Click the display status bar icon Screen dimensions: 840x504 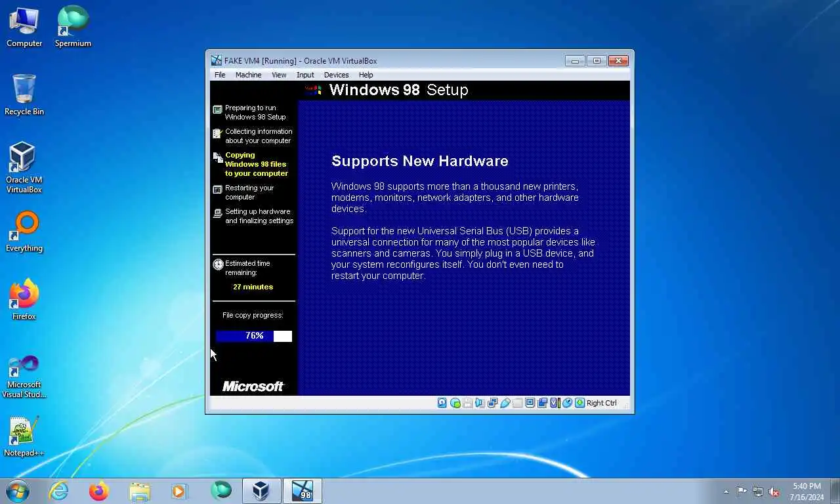[530, 403]
